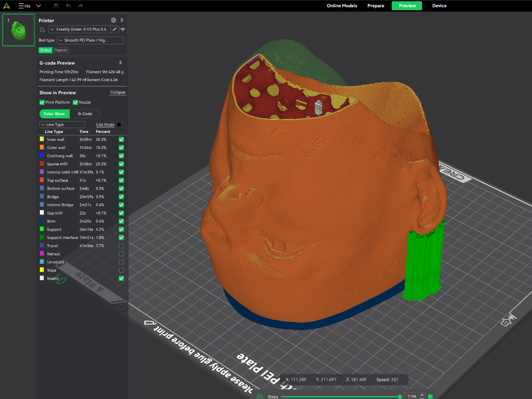Image resolution: width=532 pixels, height=399 pixels.
Task: Open the Bed type dropdown
Action: 90,40
